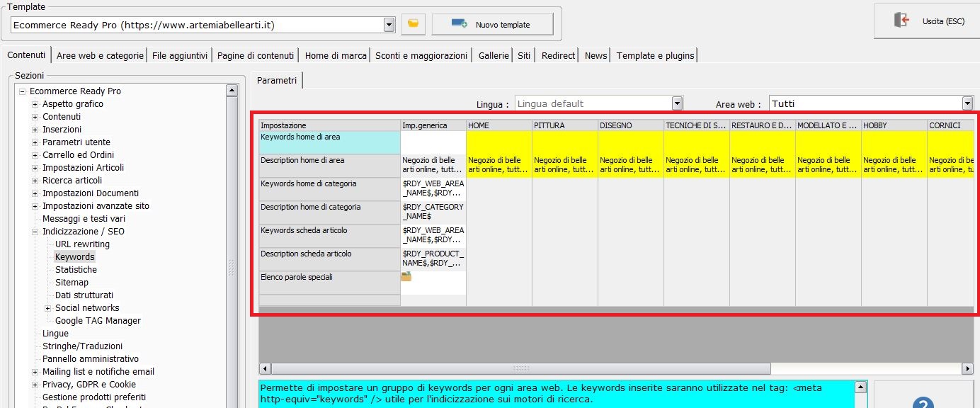Image resolution: width=980 pixels, height=408 pixels.
Task: Click the DISEGNO column header
Action: (631, 125)
